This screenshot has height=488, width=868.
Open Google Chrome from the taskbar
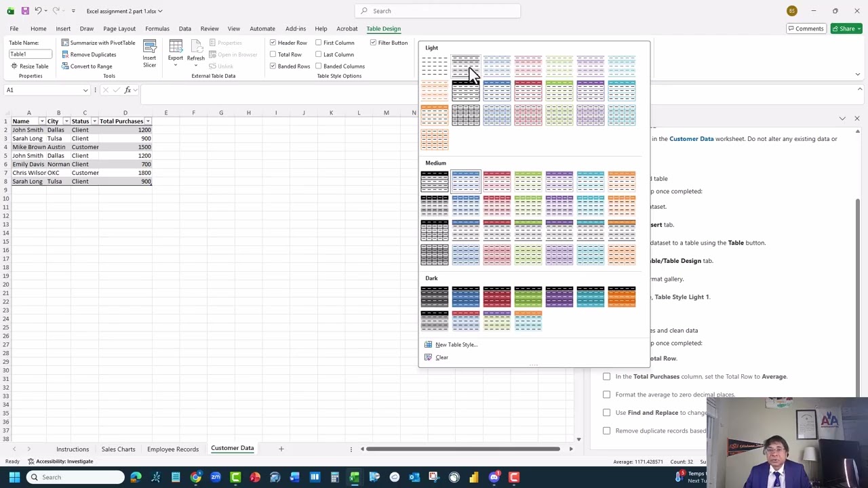[195, 477]
